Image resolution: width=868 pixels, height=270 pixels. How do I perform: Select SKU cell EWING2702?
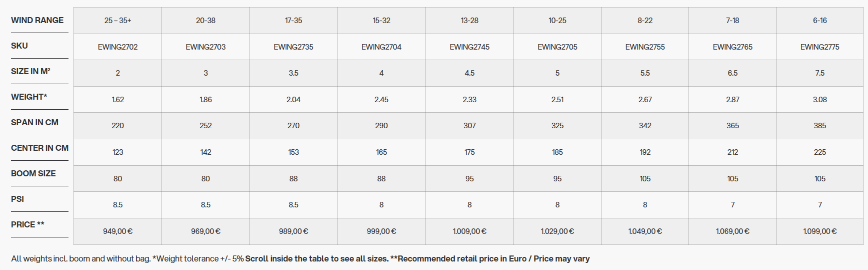coord(117,47)
